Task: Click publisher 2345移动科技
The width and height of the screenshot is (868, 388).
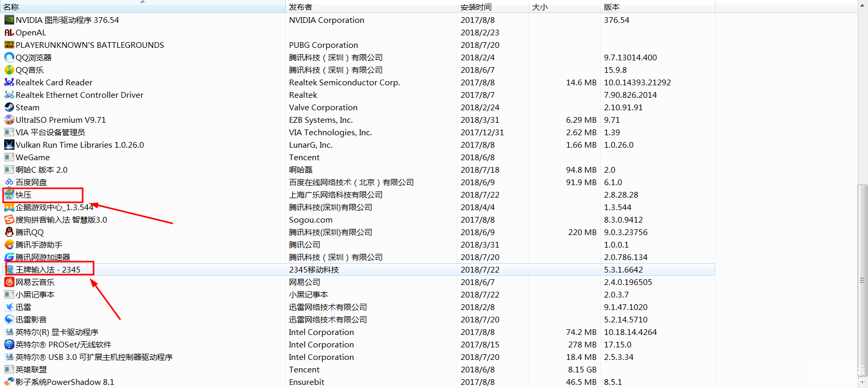Action: (314, 269)
